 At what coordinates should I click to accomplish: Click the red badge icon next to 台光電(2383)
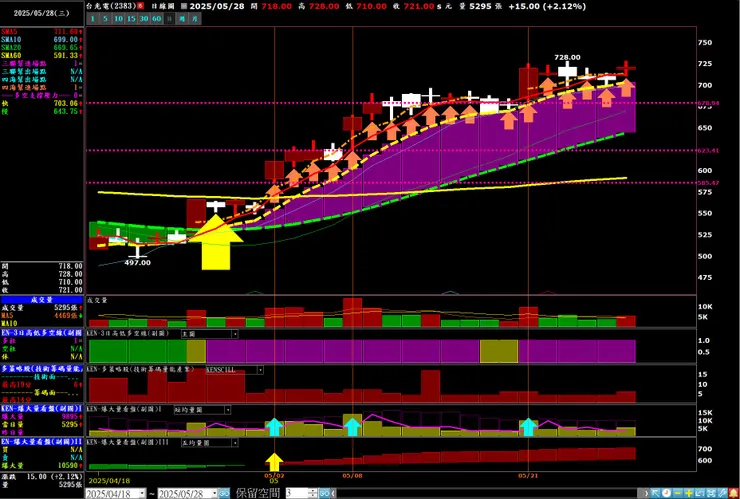click(x=140, y=6)
